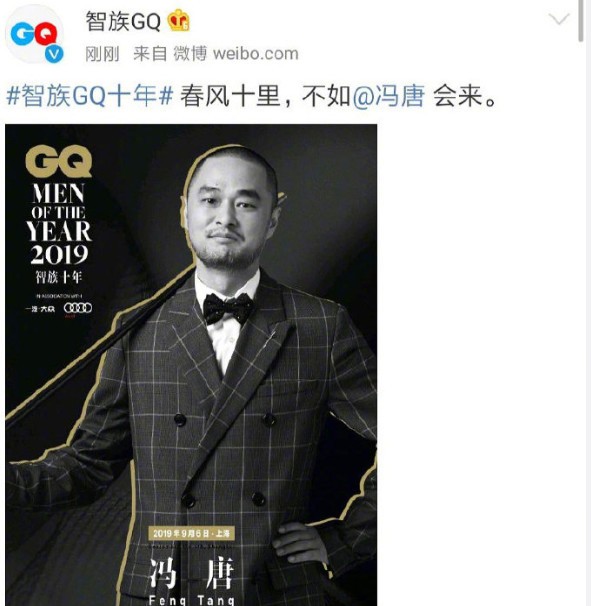Click the 冯唐 name caption on poster
Image resolution: width=591 pixels, height=606 pixels.
192,573
